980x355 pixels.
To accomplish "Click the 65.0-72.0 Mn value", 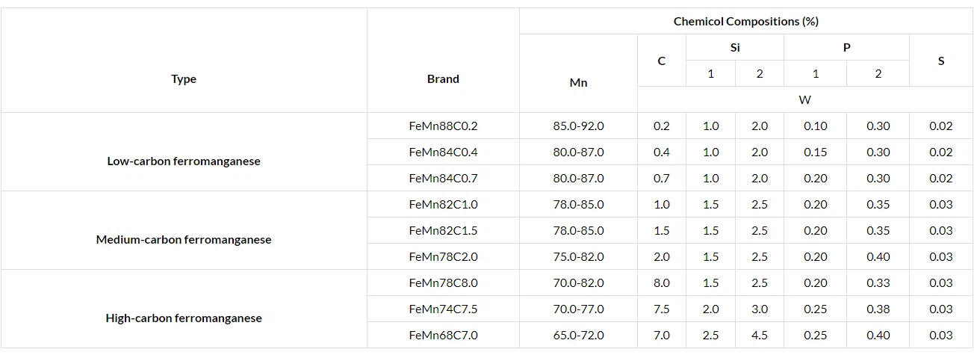I will [578, 336].
